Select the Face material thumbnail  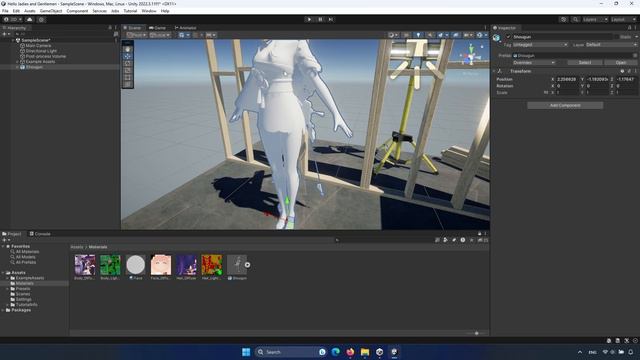coord(136,265)
